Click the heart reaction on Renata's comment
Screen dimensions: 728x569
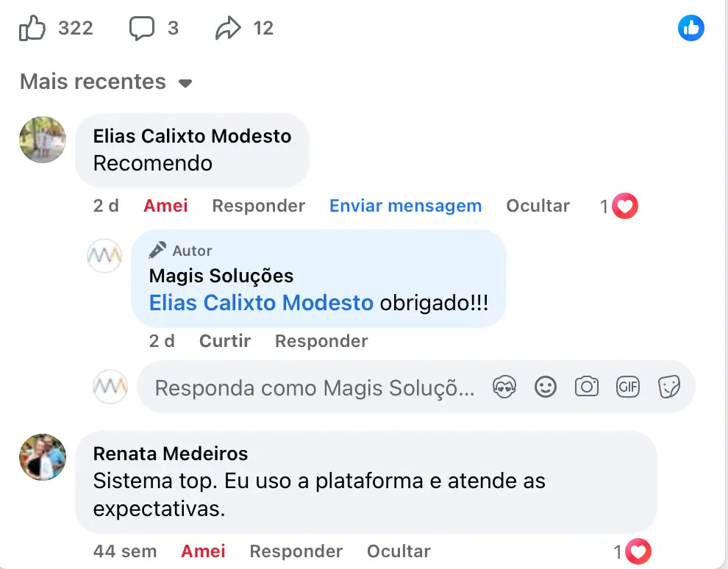click(638, 551)
